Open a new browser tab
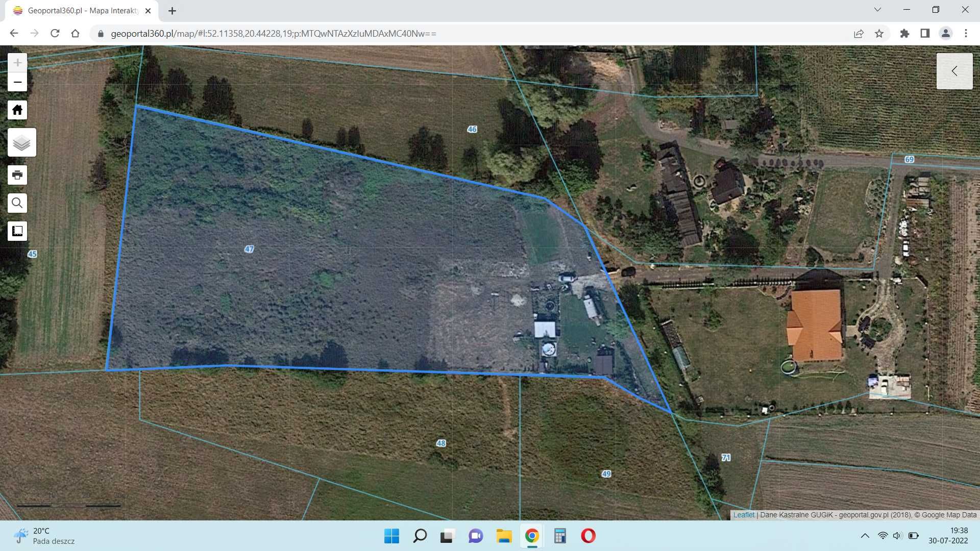980x551 pixels. coord(172,11)
